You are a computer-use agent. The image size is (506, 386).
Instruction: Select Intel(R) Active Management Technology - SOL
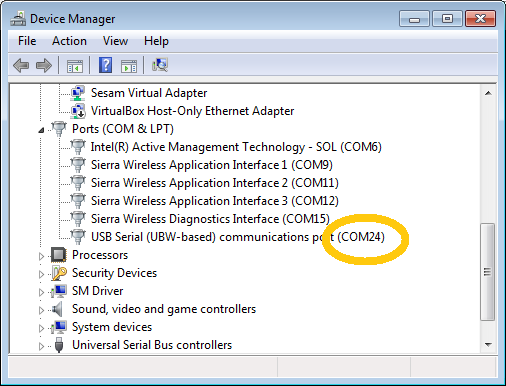(x=236, y=147)
